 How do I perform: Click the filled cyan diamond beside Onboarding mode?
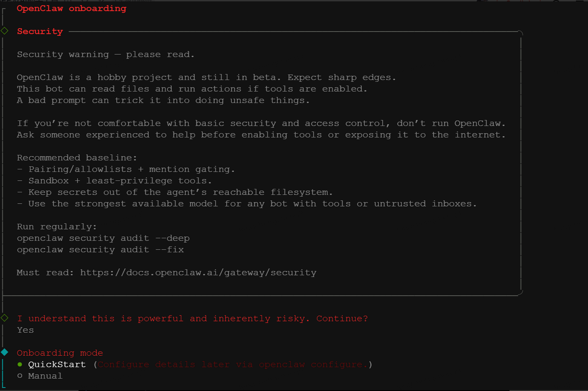coord(4,352)
